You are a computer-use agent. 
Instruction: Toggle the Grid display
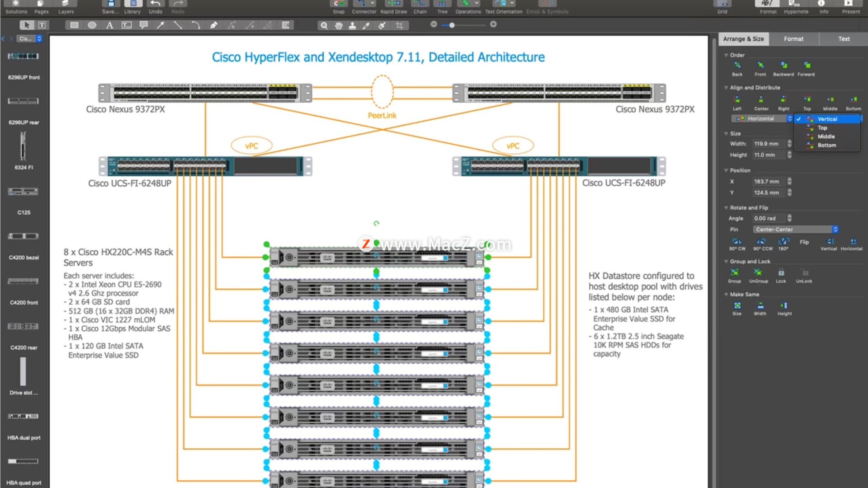click(x=722, y=7)
